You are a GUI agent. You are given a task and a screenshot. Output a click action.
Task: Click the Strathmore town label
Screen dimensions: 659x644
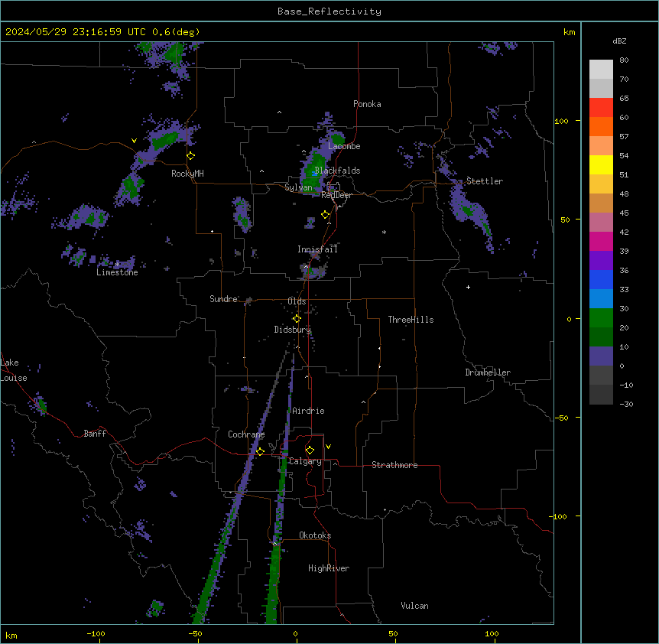point(394,465)
